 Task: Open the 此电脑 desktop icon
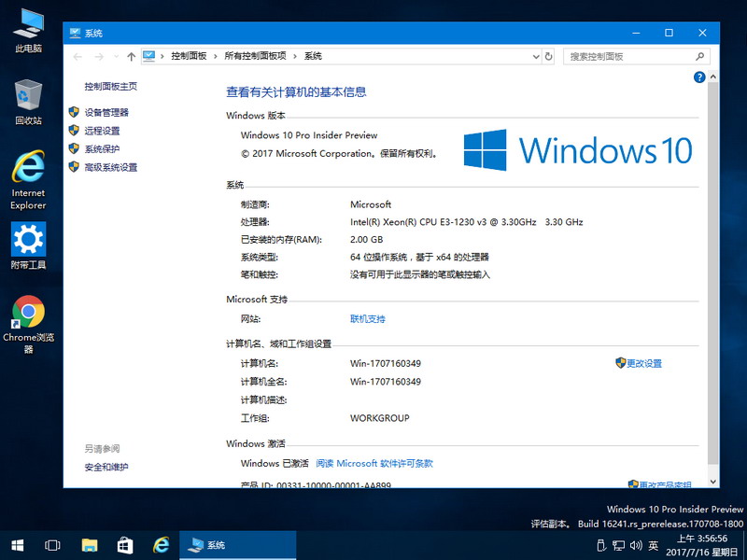coord(29,31)
